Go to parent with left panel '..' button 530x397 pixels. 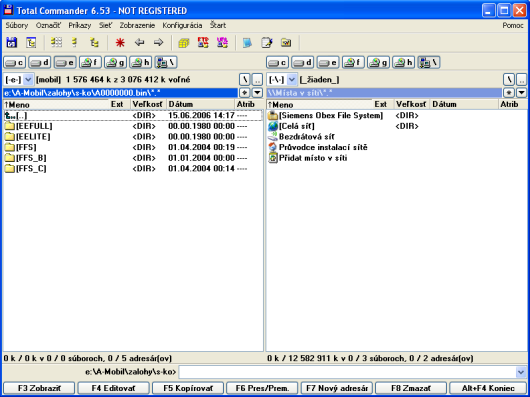tap(258, 80)
